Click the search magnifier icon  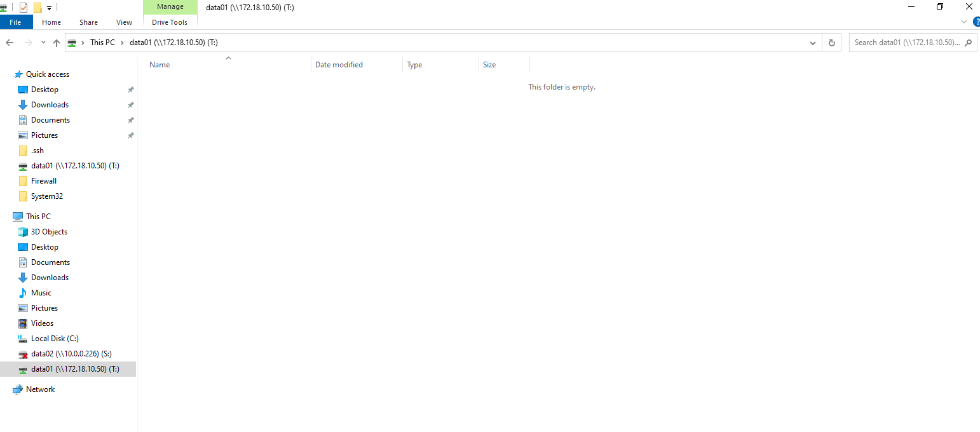click(x=969, y=43)
